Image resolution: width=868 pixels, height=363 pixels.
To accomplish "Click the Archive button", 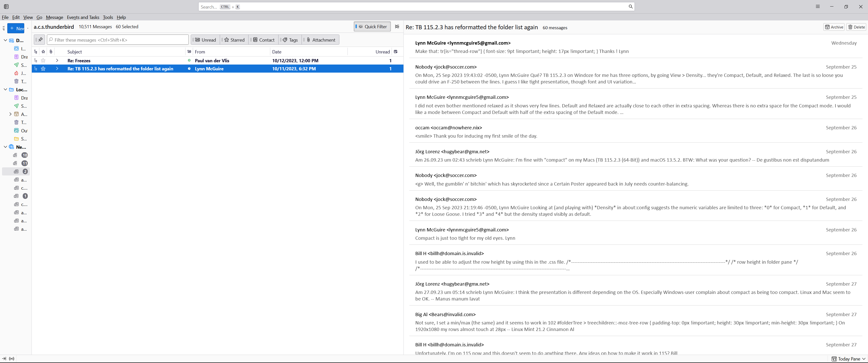I will (x=834, y=27).
